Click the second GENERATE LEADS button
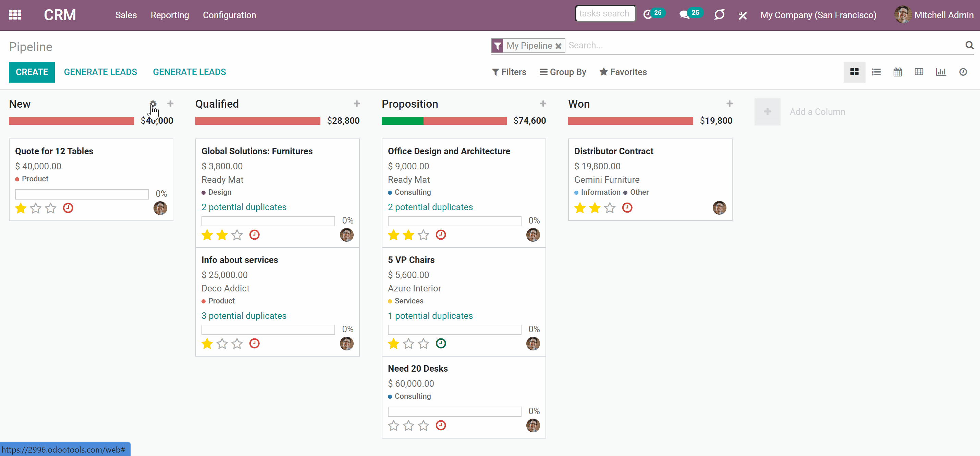The image size is (980, 456). (x=189, y=72)
